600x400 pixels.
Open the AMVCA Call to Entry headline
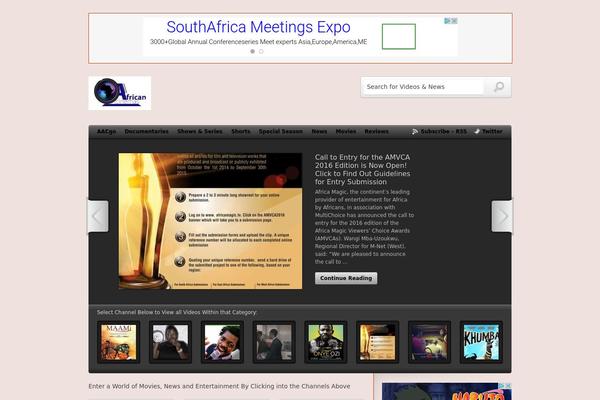(x=362, y=170)
